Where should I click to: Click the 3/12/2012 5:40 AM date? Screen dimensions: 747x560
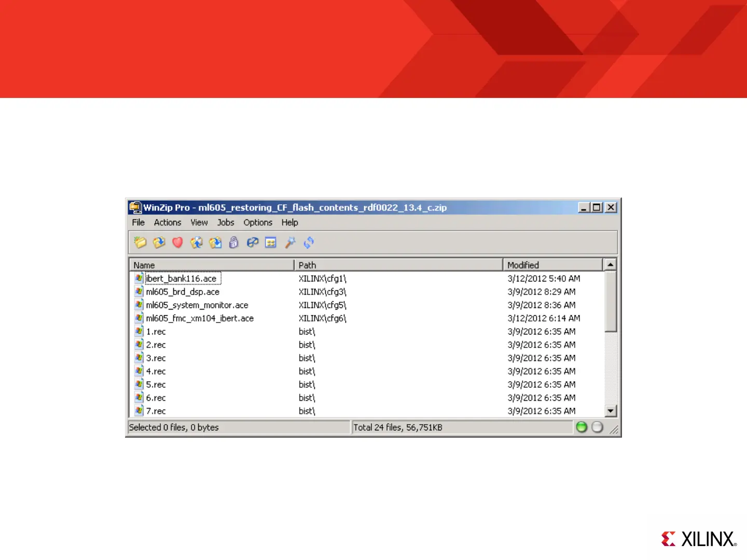544,278
